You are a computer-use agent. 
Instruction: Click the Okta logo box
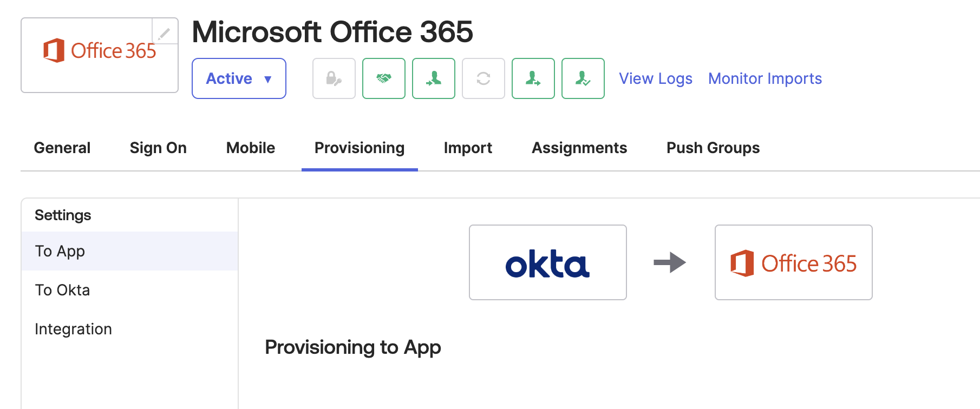pyautogui.click(x=547, y=262)
